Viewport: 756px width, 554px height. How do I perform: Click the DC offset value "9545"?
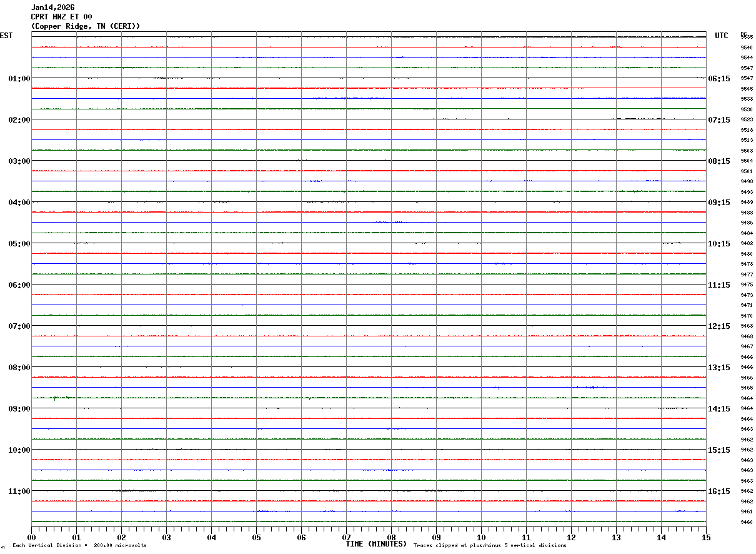747,89
